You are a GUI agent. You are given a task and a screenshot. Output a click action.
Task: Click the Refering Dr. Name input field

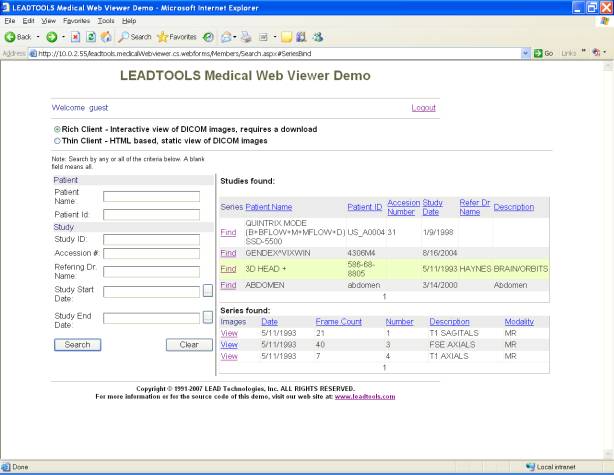point(151,271)
